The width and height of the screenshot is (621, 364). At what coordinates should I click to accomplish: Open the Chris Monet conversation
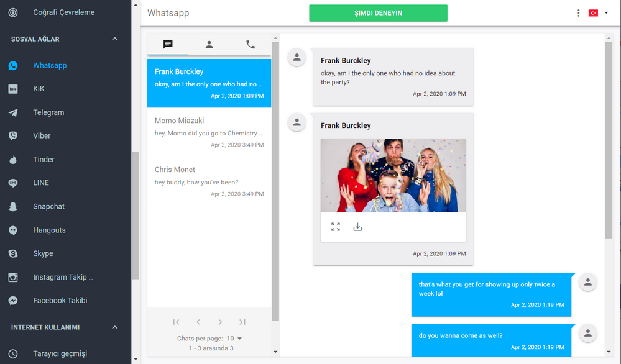(209, 181)
